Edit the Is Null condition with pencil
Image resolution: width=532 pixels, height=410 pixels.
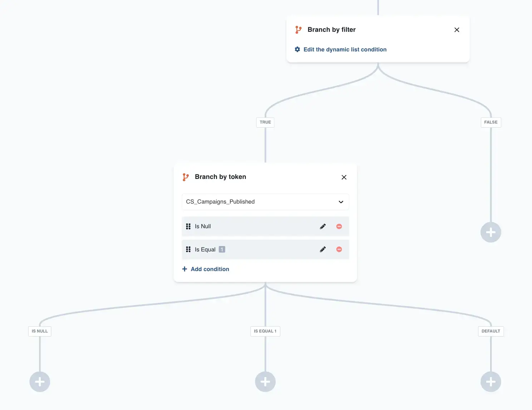coord(323,226)
